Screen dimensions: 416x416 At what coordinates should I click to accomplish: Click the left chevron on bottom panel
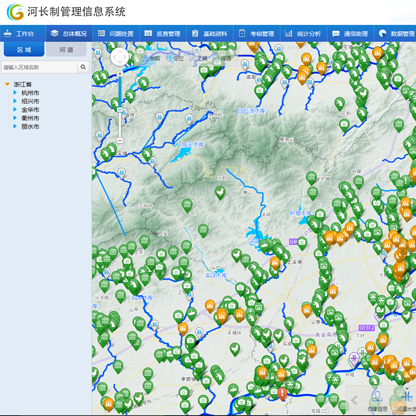tap(354, 400)
